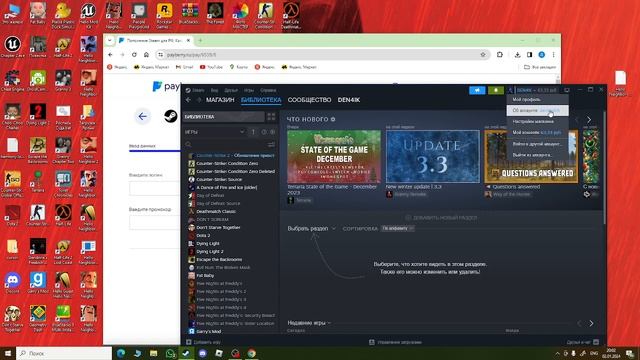Open Gmail bookmark in Chrome
This screenshot has height=360, width=640.
tap(184, 67)
